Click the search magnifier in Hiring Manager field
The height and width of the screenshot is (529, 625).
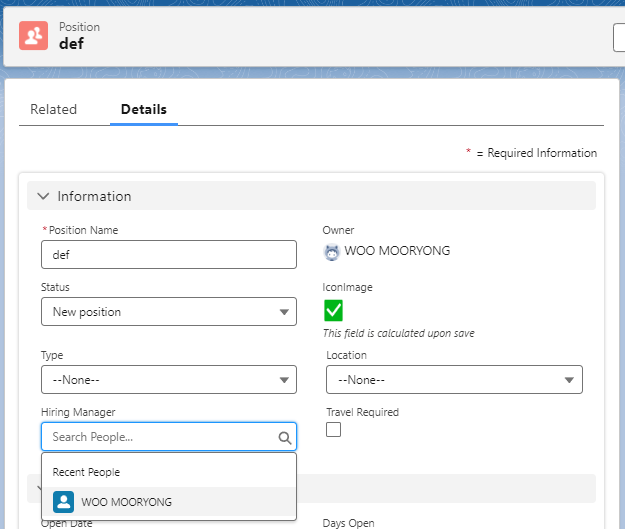[284, 438]
